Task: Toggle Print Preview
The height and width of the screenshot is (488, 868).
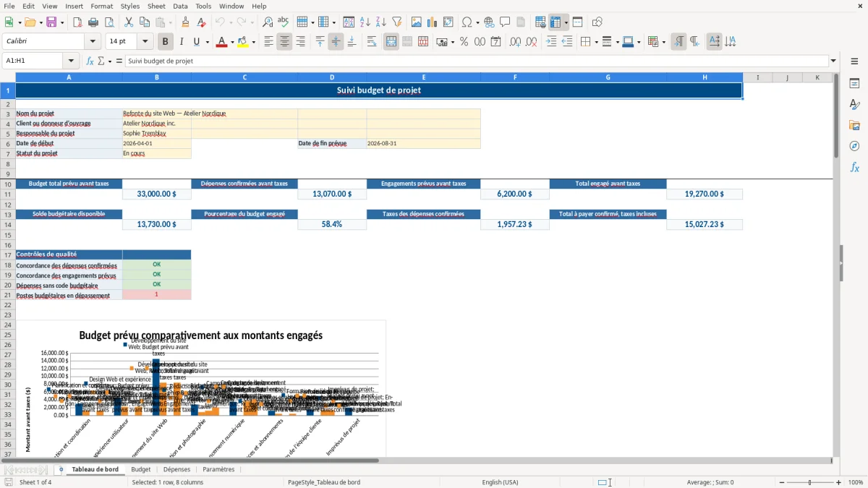Action: 109,22
